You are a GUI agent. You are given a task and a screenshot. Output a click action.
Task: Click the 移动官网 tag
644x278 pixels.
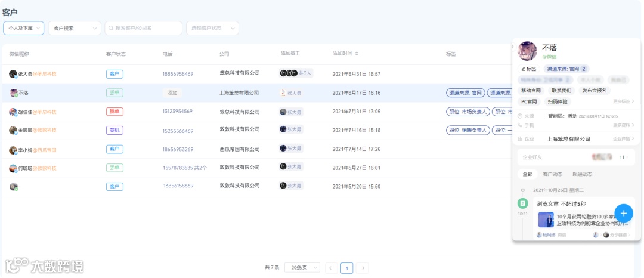[x=531, y=90]
